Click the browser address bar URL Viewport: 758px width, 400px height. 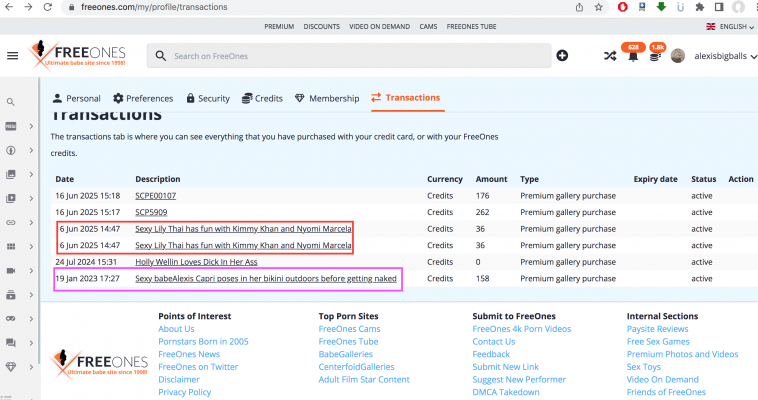(154, 7)
